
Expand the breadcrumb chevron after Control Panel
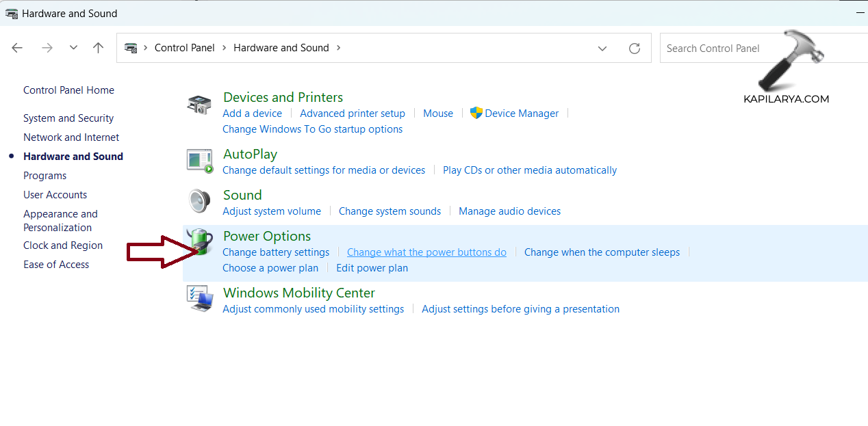click(224, 48)
